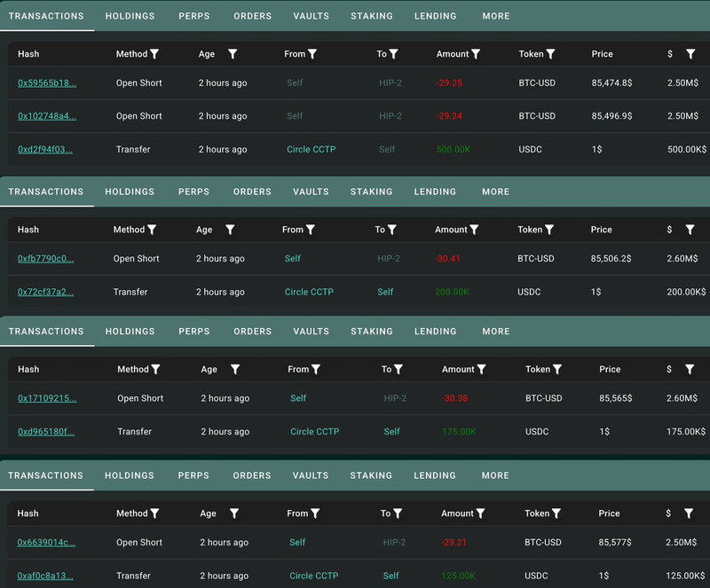The image size is (710, 588).
Task: Filter by Method in the 500.00K transfer table
Action: [154, 54]
